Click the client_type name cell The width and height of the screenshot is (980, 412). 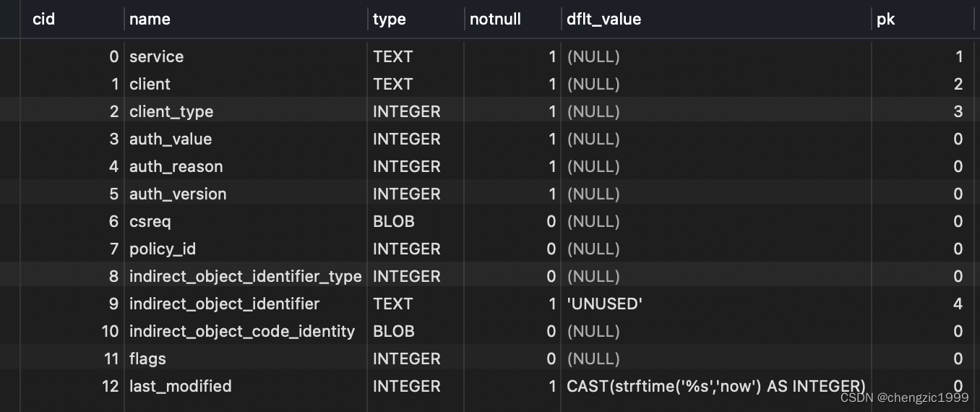click(171, 111)
